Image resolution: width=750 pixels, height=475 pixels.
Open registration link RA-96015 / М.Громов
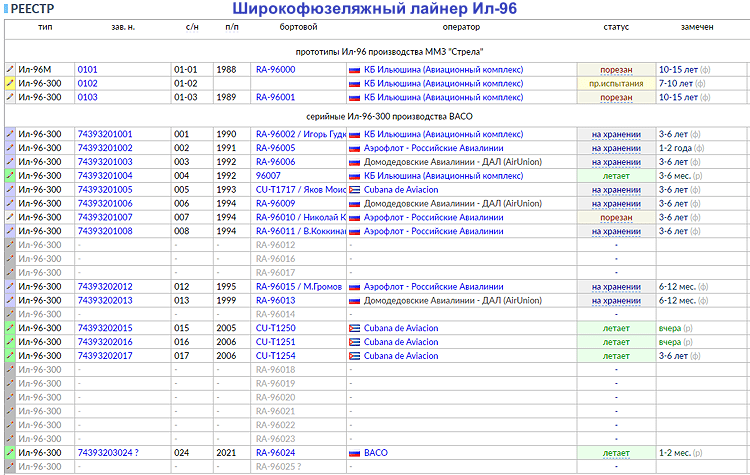[x=299, y=287]
